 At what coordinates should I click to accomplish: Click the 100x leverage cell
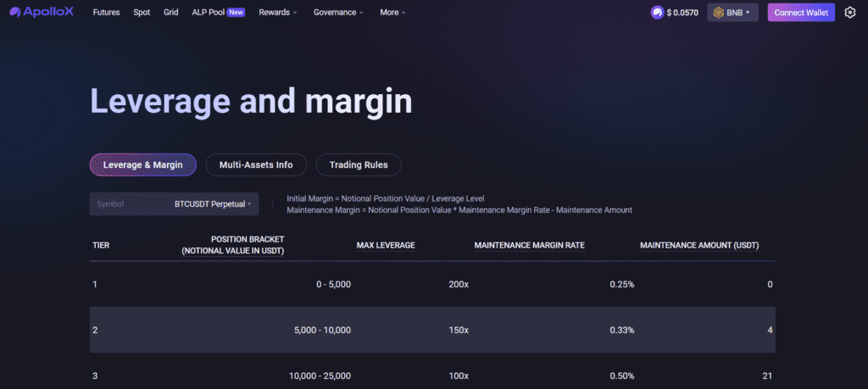[459, 376]
